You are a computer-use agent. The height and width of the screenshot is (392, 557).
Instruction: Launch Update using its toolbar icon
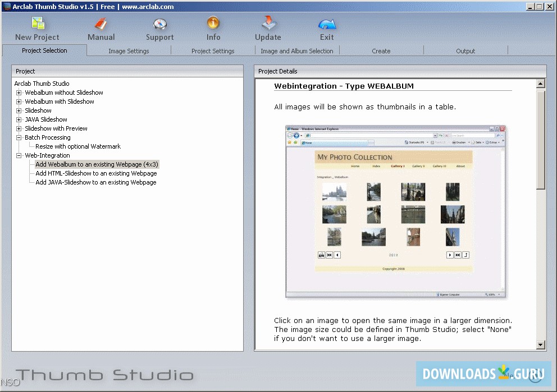(268, 24)
